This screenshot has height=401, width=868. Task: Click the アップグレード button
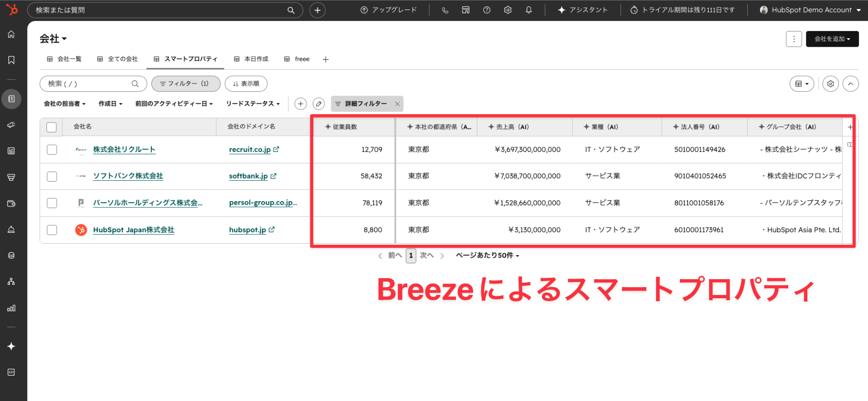[389, 10]
